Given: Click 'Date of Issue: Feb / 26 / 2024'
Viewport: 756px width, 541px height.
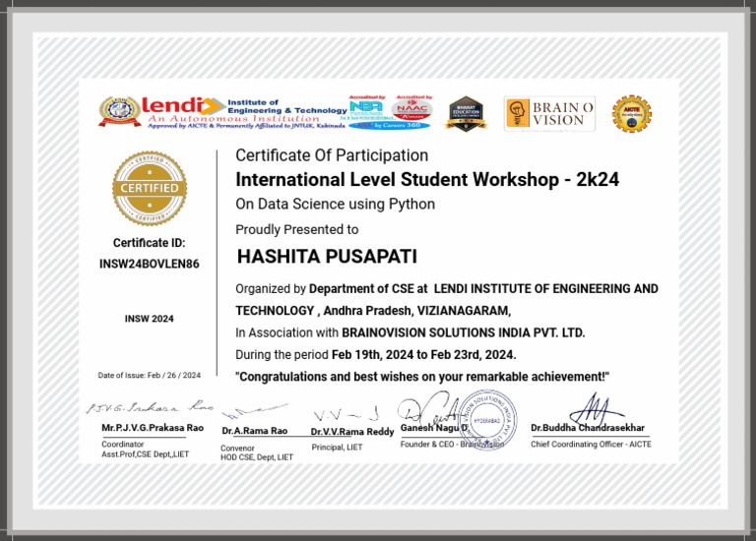Looking at the screenshot, I should coord(149,376).
